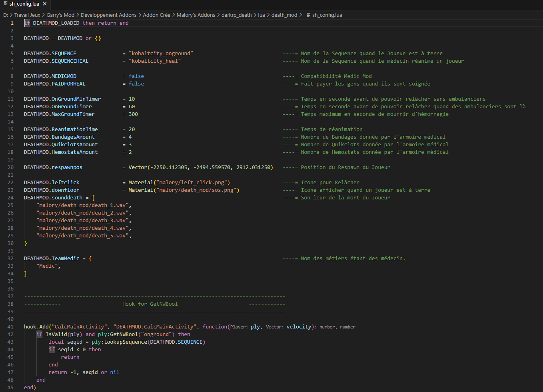Click line number 24 in the gutter
This screenshot has height=392, width=543.
(x=10, y=197)
